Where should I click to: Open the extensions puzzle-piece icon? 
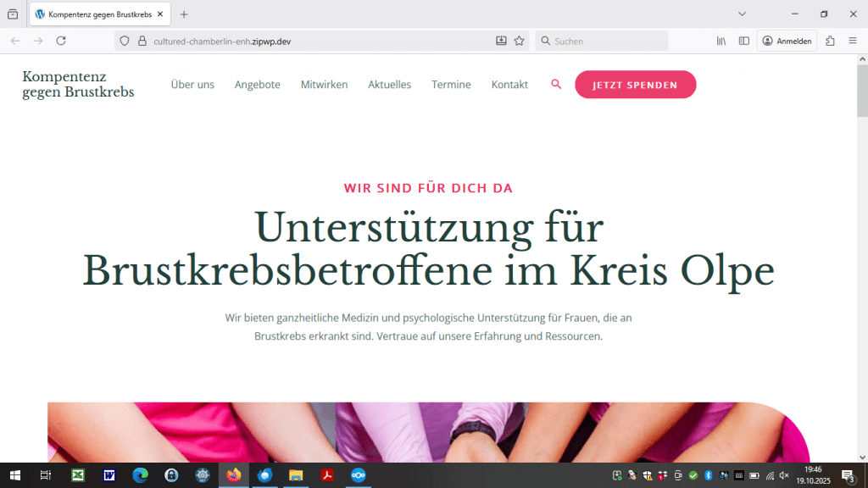pos(830,41)
